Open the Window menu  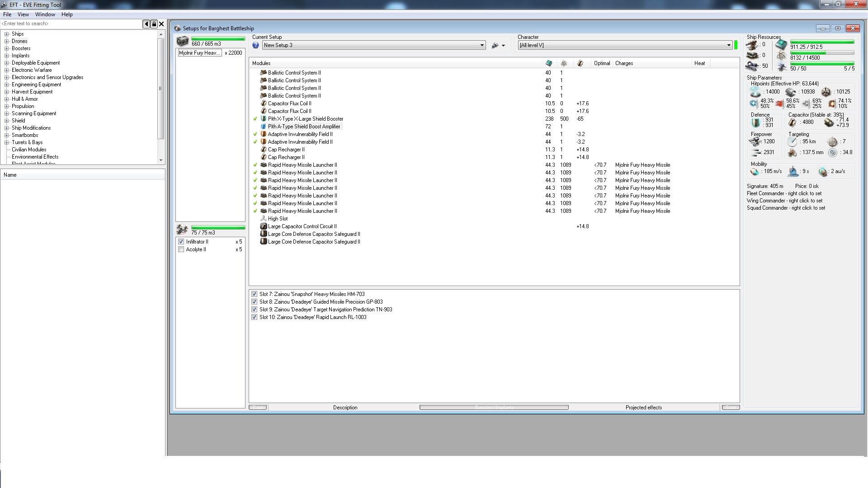[45, 14]
